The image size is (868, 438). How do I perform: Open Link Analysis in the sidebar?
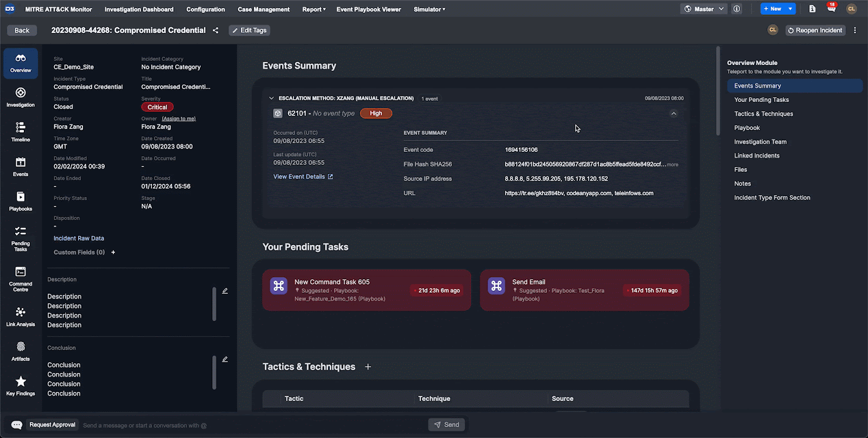pos(21,317)
